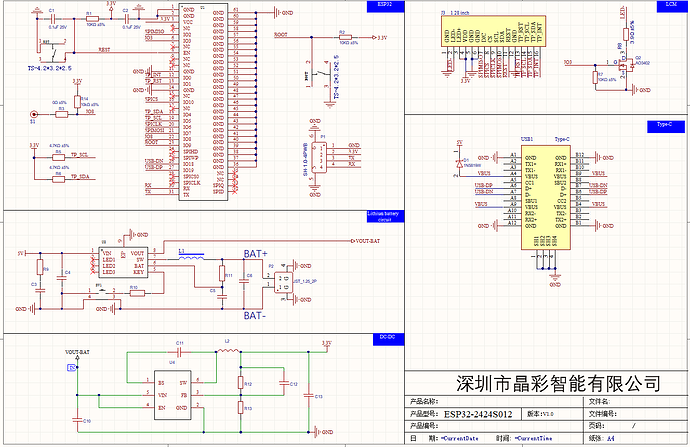Select the blue LCM section label

(x=672, y=6)
